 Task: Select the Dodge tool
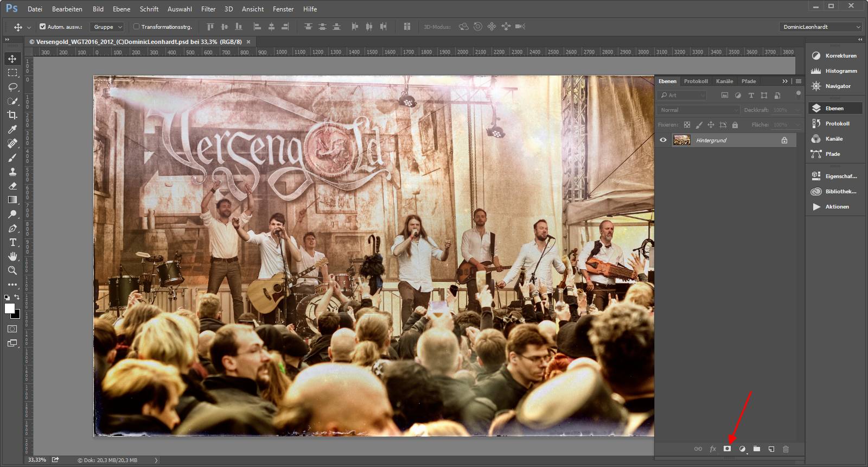pos(12,214)
